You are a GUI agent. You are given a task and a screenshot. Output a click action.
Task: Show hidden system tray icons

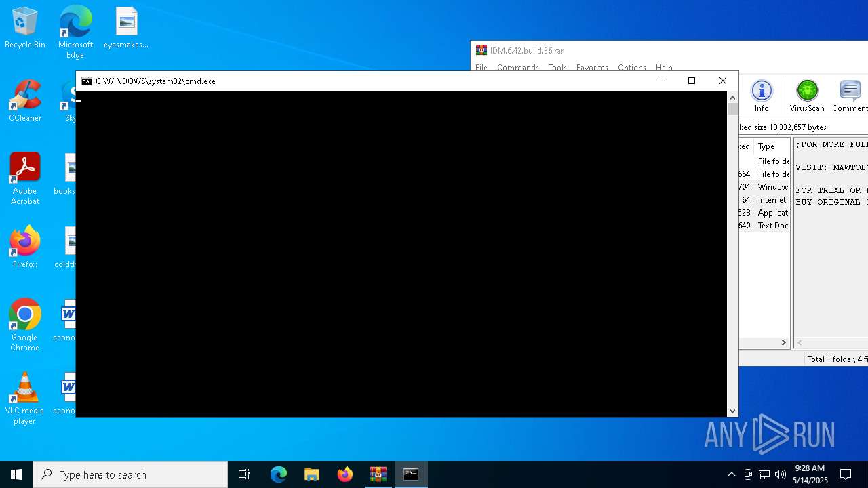pos(731,474)
